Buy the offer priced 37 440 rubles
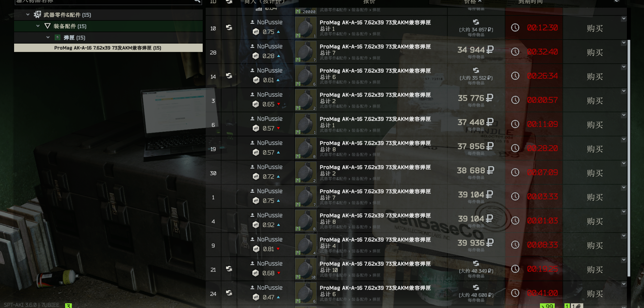 [x=595, y=125]
